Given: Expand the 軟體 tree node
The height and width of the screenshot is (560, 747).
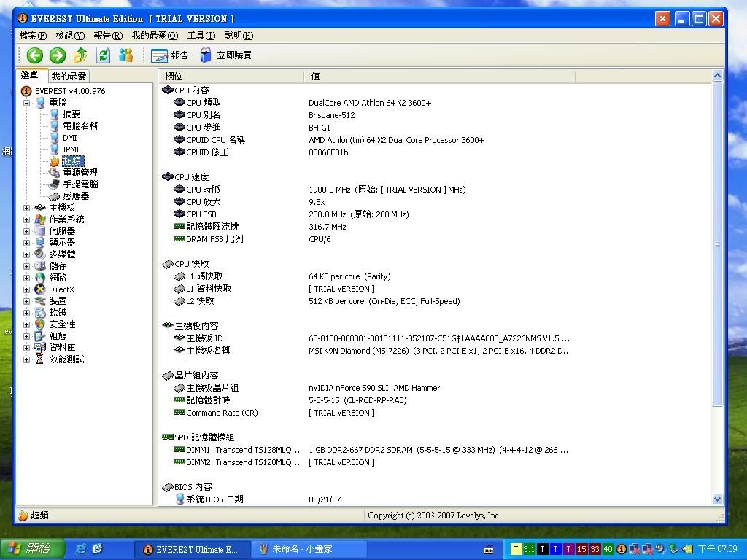Looking at the screenshot, I should pyautogui.click(x=27, y=313).
